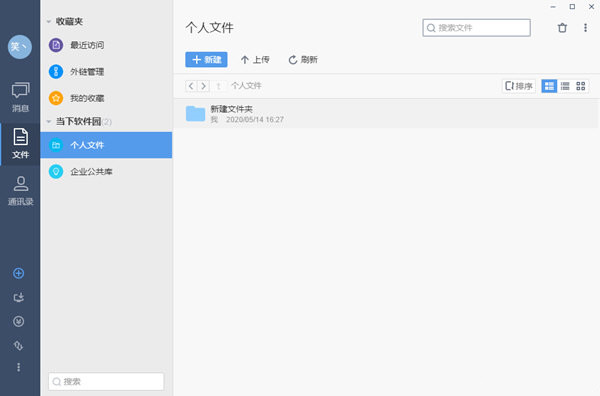This screenshot has height=396, width=600.
Task: Click 个人文件 in the breadcrumb path
Action: tap(246, 86)
